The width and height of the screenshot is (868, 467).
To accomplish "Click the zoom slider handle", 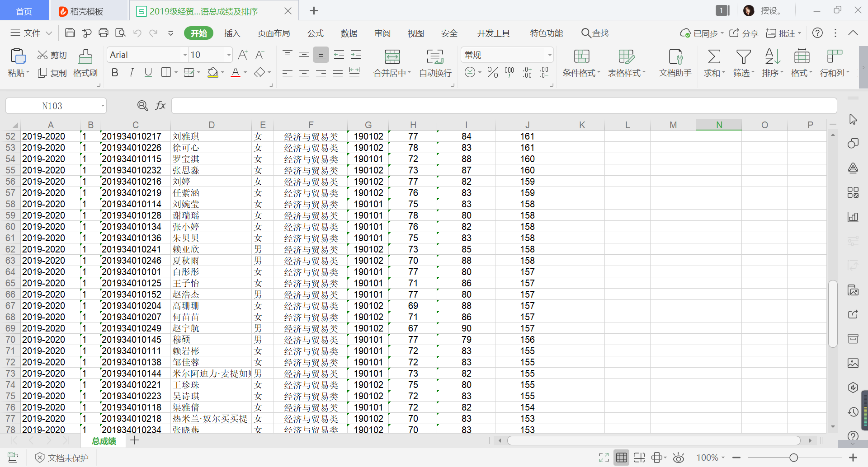I will [x=793, y=458].
